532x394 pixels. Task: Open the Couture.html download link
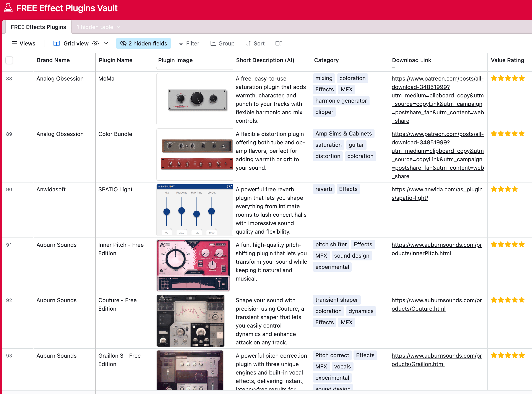(436, 304)
